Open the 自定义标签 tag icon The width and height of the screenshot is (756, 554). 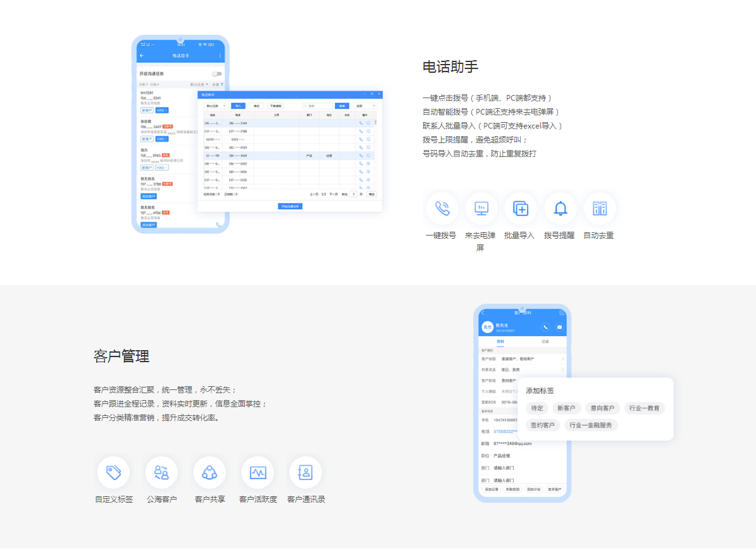point(113,472)
